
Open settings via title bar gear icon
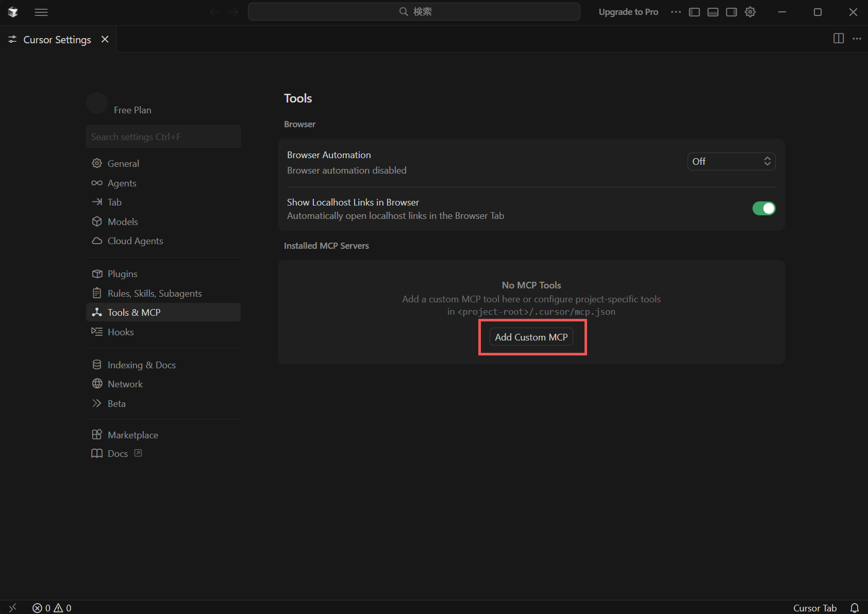tap(750, 12)
